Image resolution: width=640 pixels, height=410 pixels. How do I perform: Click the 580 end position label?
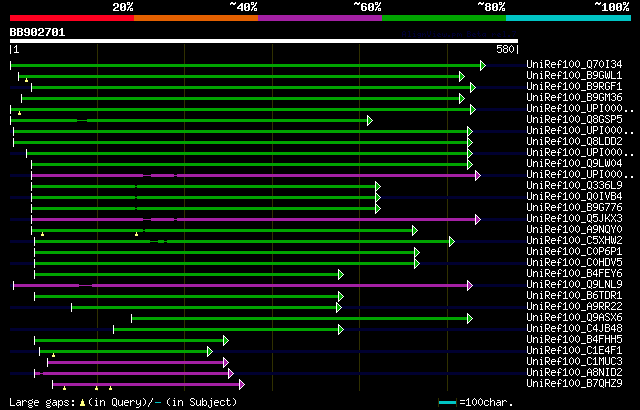[505, 49]
